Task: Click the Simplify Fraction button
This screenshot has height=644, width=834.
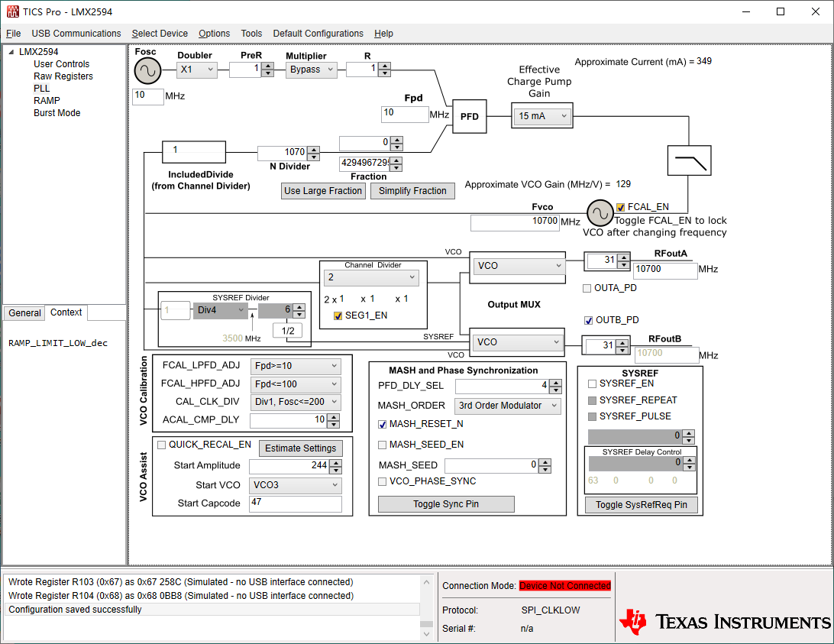Action: (x=412, y=191)
